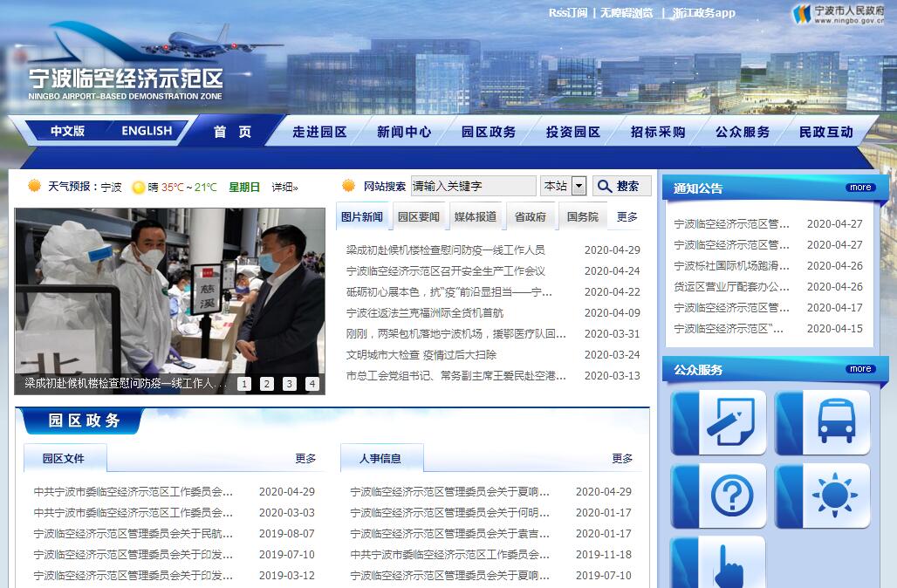The width and height of the screenshot is (897, 588).
Task: Open the 公众服务 navigation menu
Action: [743, 132]
